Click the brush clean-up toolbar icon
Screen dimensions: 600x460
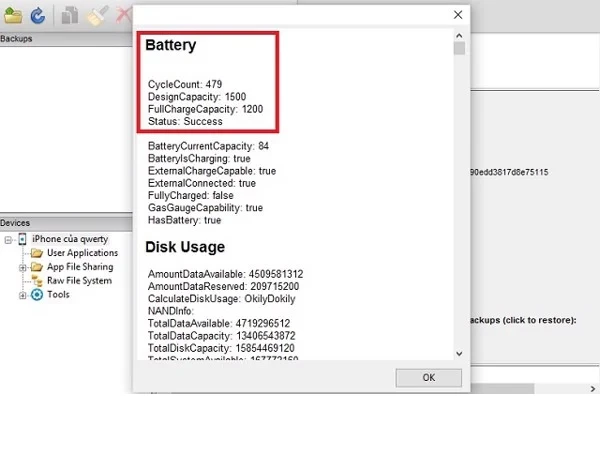(x=97, y=15)
